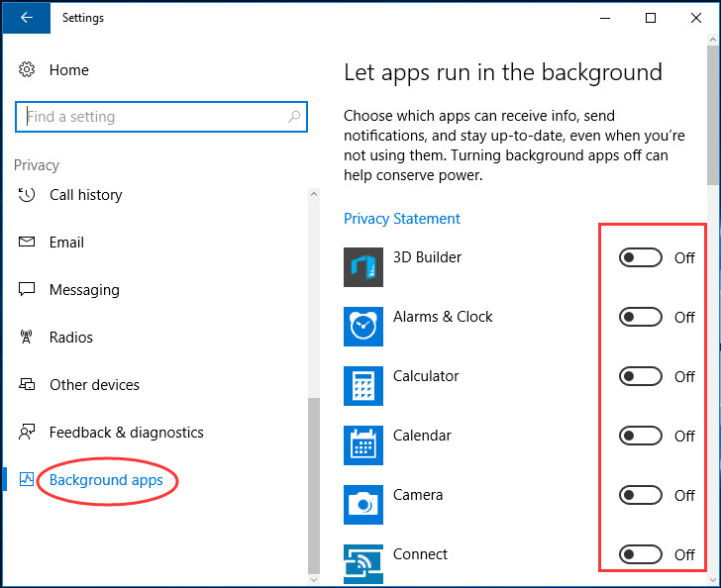Click the search magnifier in Find a setting
This screenshot has width=721, height=588.
pos(294,117)
